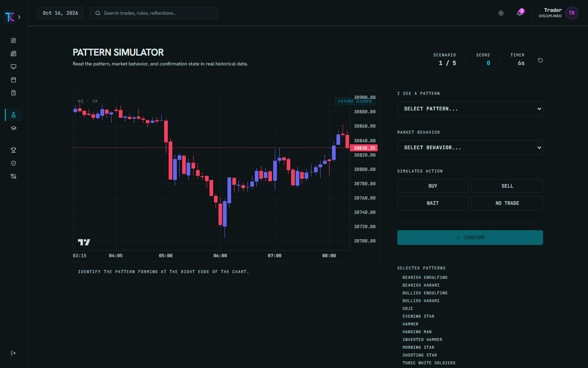588x368 pixels.
Task: Click the Future Hidden badge on chart
Action: [x=355, y=101]
